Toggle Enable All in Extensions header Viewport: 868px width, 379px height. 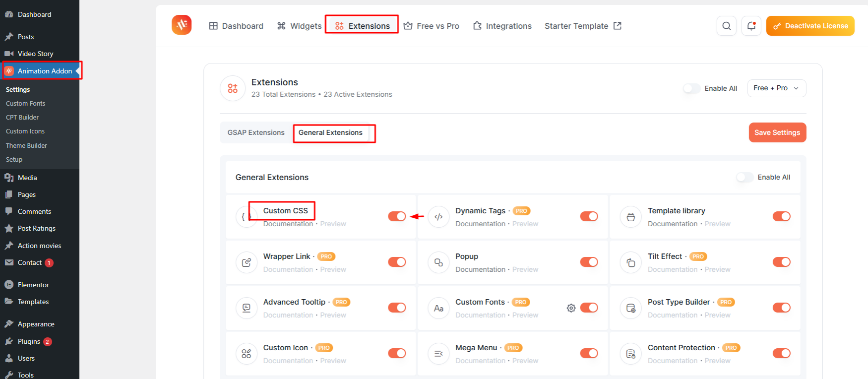pos(691,88)
